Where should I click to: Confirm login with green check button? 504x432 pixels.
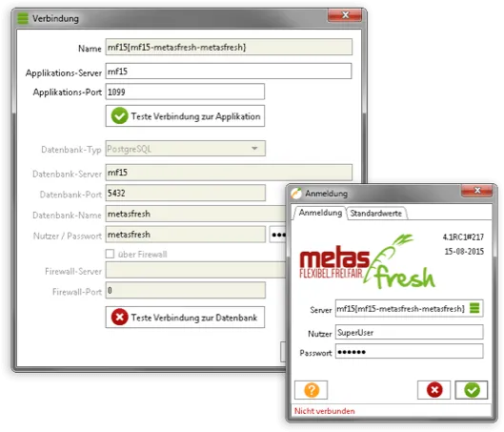coord(472,390)
